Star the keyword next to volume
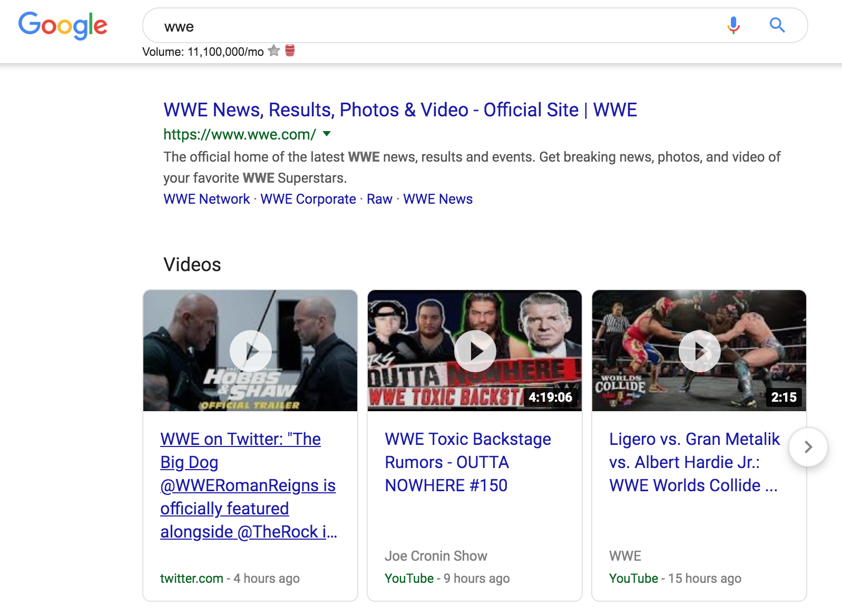This screenshot has width=842, height=616. pos(273,51)
